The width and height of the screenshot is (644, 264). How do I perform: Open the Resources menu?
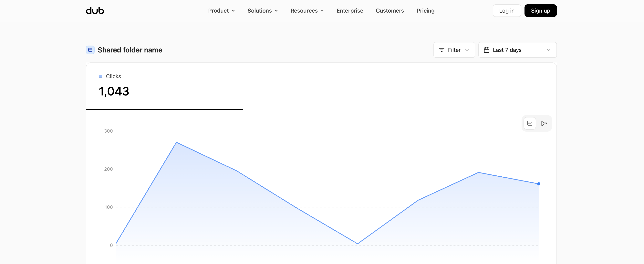click(x=307, y=11)
